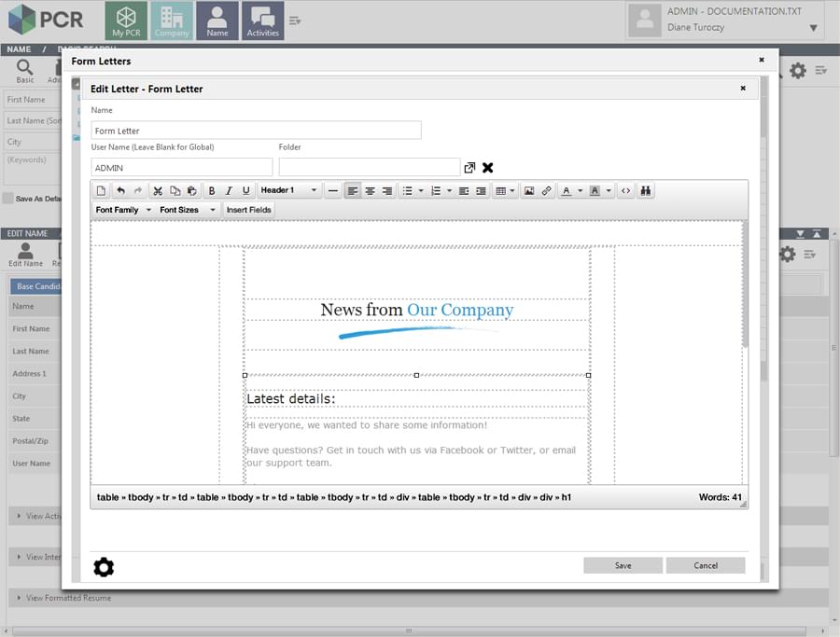This screenshot has height=637, width=840.
Task: Open the Name tab
Action: click(217, 21)
